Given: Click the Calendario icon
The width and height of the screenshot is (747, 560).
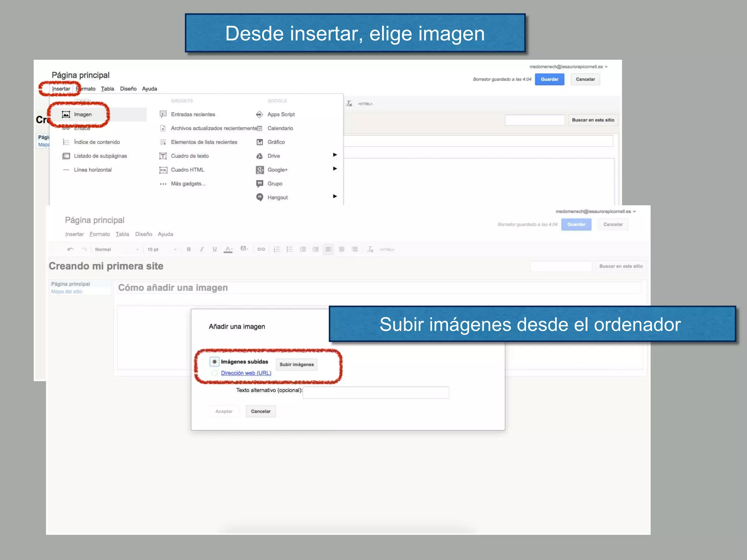Looking at the screenshot, I should [x=259, y=128].
